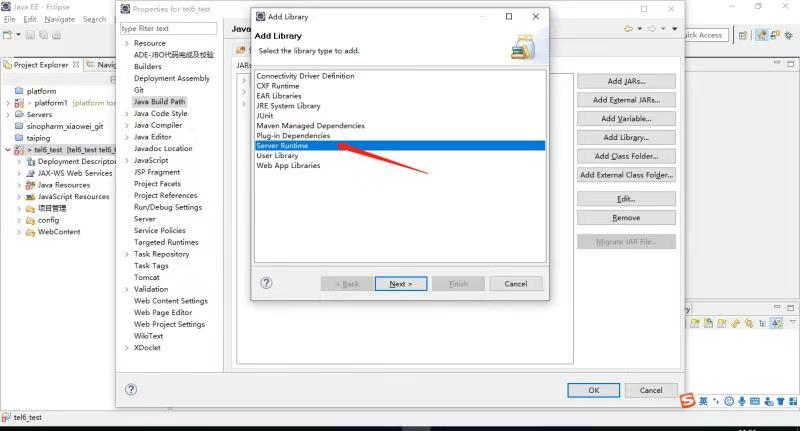The width and height of the screenshot is (800, 431).
Task: Click Add JARs button
Action: click(626, 81)
